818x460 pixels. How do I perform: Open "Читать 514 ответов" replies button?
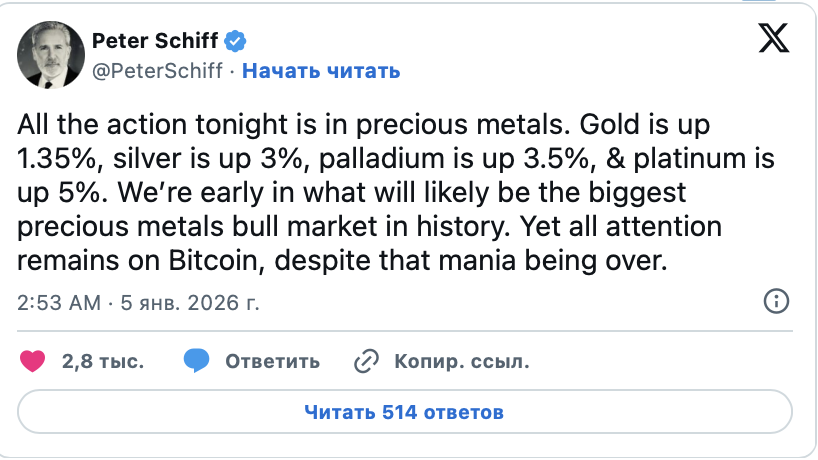[404, 412]
